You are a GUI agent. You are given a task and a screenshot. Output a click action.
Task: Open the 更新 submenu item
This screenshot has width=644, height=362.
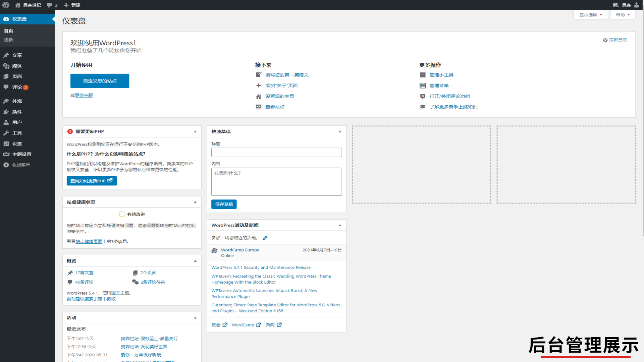[x=8, y=40]
